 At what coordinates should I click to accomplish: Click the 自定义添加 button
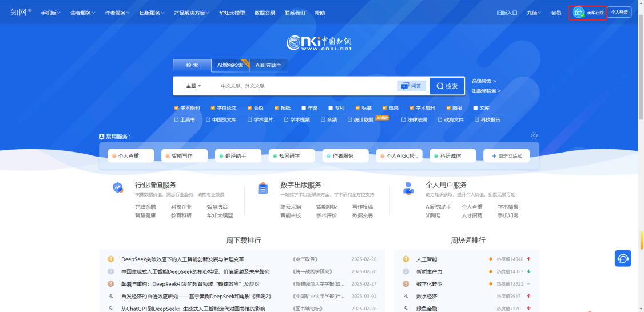[506, 155]
